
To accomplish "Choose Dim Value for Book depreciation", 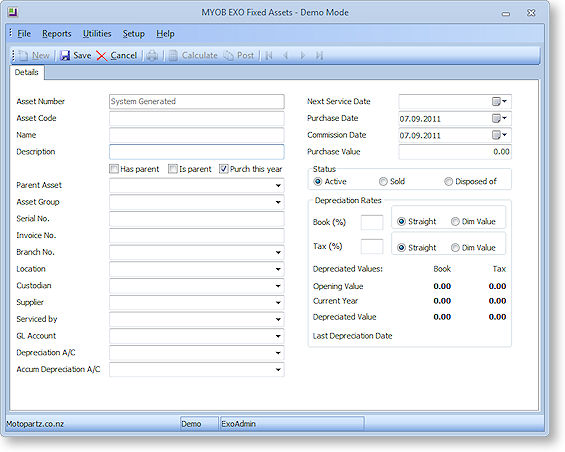I will [455, 221].
